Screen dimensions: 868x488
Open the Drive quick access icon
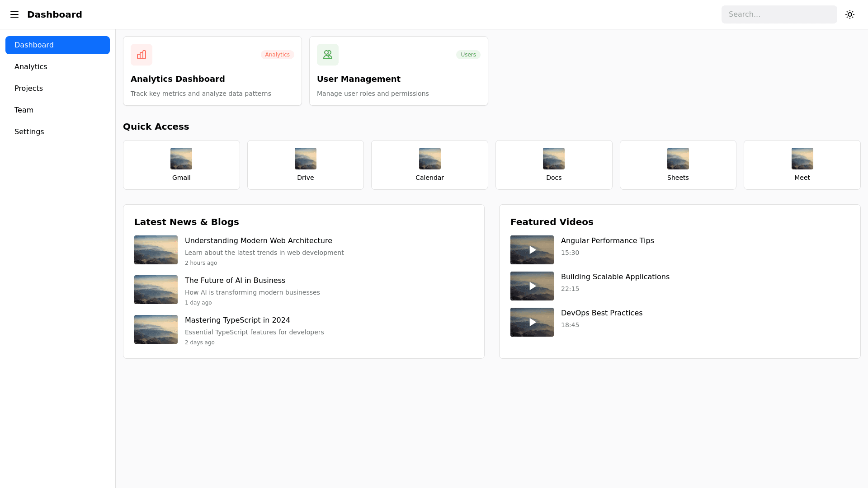[x=306, y=159]
